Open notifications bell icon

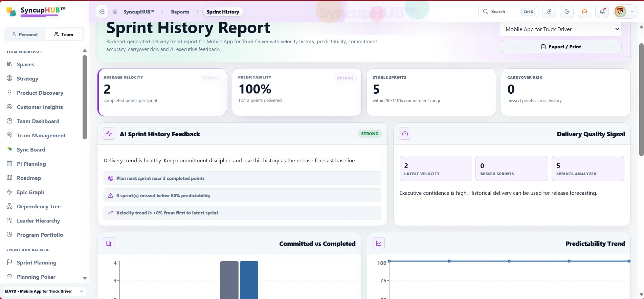pos(602,11)
